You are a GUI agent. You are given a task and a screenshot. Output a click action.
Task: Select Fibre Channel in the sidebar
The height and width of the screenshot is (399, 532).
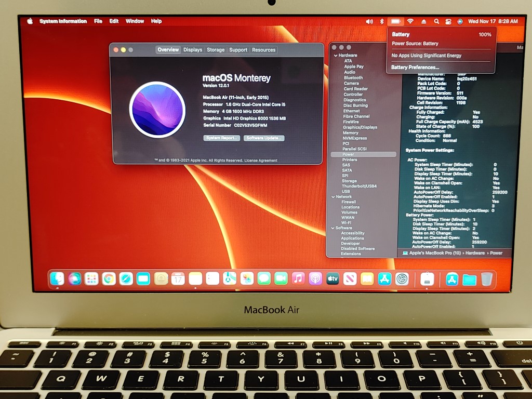tap(356, 116)
